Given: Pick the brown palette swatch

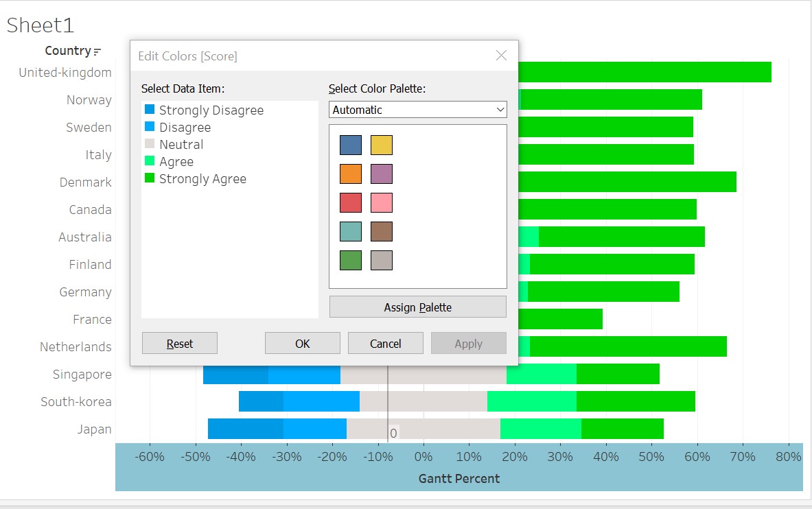Looking at the screenshot, I should coord(382,232).
